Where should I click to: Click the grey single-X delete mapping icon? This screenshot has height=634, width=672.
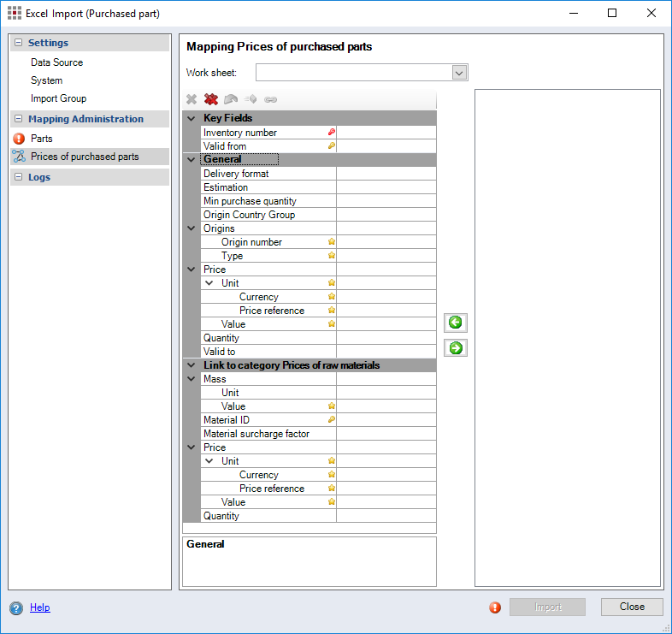tap(192, 100)
